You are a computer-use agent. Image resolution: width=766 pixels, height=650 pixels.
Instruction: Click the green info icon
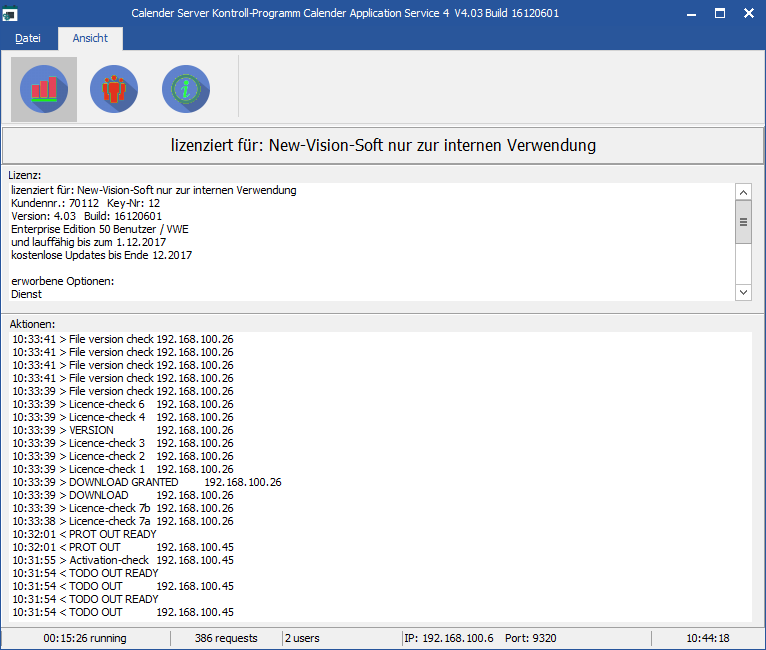point(186,89)
